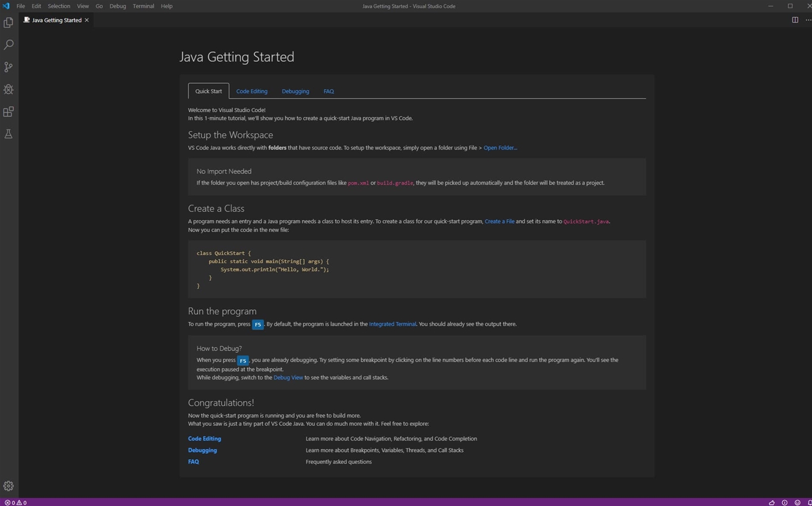Open the Selection menu
The height and width of the screenshot is (506, 812).
pos(59,6)
